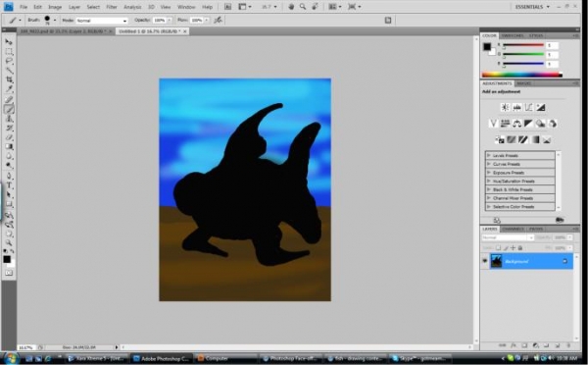588x365 pixels.
Task: Open the Opacity slider arrow in options
Action: point(170,21)
